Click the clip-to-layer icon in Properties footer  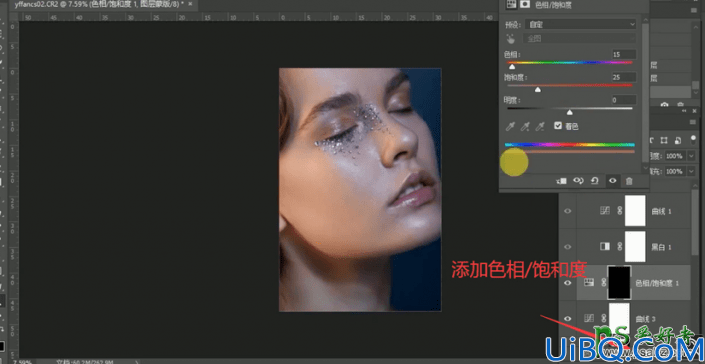coord(562,181)
